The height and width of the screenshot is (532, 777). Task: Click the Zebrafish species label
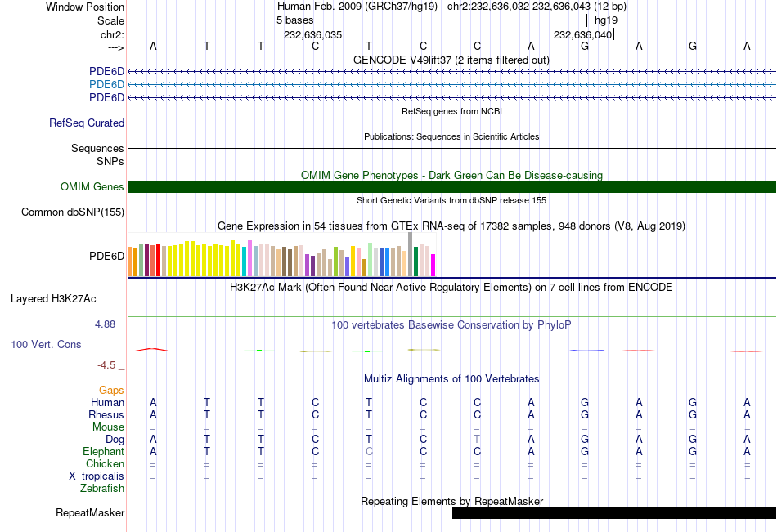[102, 488]
